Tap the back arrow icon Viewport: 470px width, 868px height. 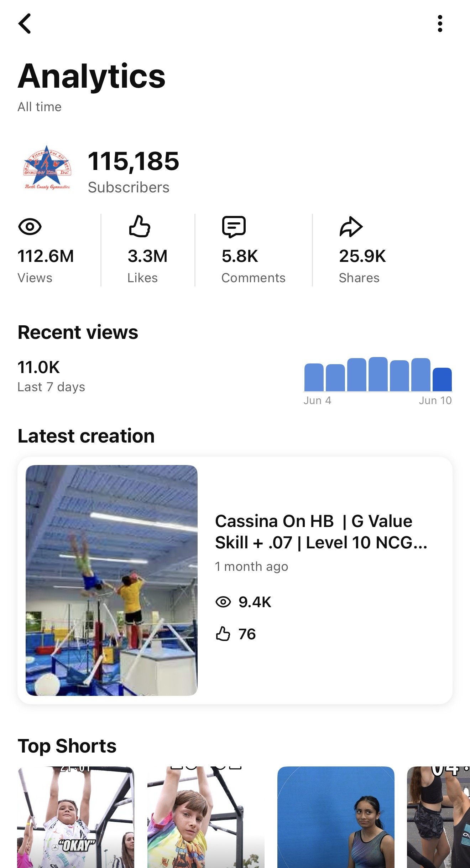(25, 24)
